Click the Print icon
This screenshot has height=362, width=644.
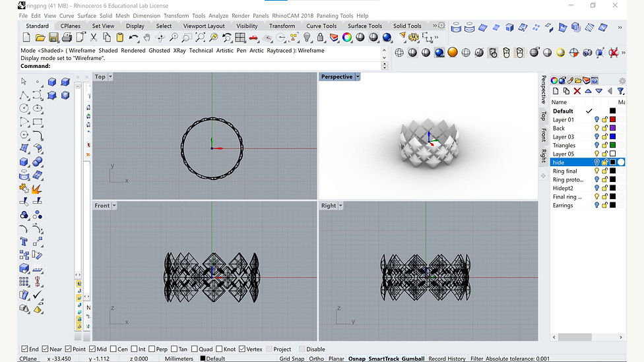point(67,38)
